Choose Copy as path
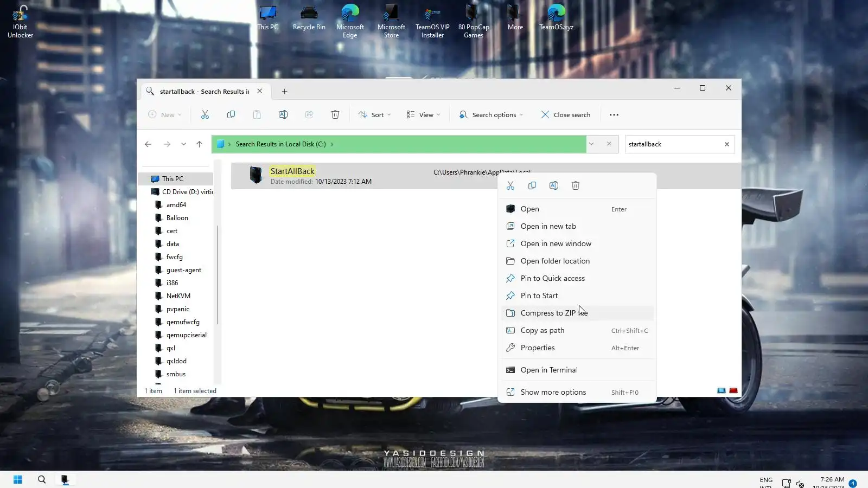This screenshot has height=488, width=868. [577, 330]
